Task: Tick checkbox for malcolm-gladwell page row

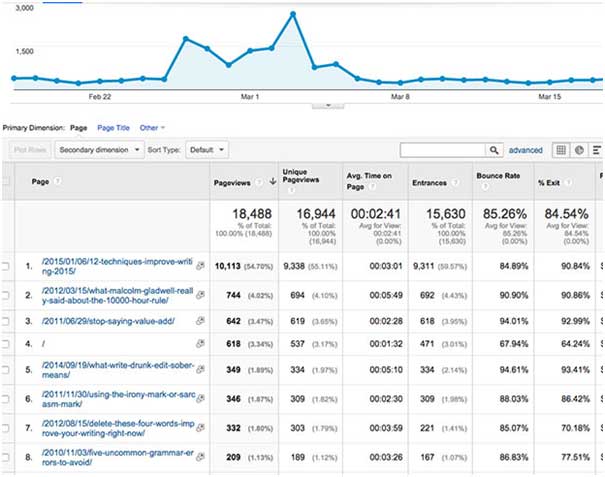Action: coord(7,294)
